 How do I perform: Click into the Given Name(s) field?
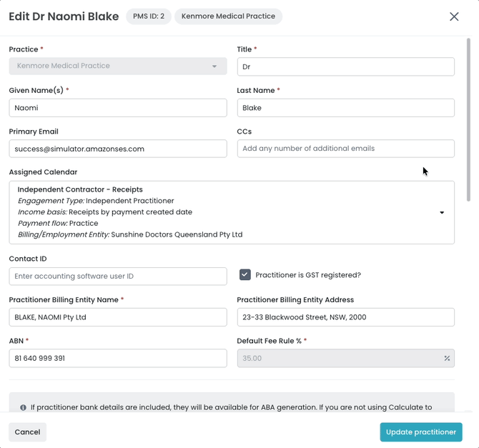coord(118,108)
